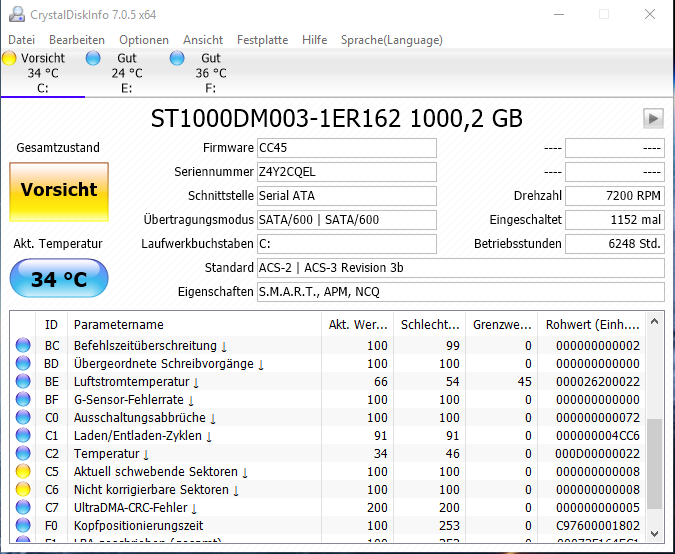Viewport: 675px width, 554px height.
Task: Open the Datei menu
Action: (22, 40)
